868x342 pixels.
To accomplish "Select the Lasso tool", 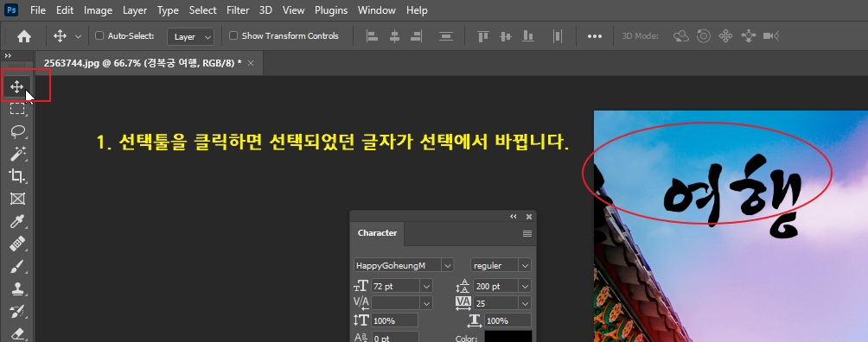I will (x=17, y=131).
